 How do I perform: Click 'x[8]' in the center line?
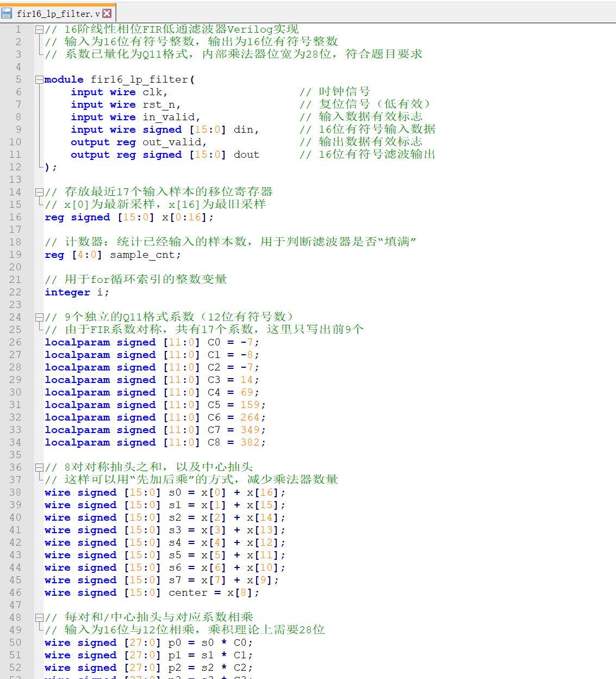click(240, 592)
